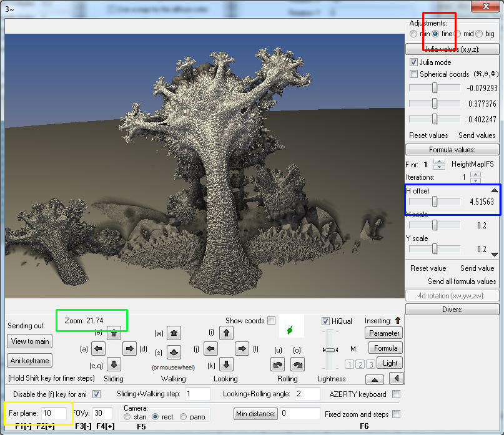The width and height of the screenshot is (504, 435).
Task: Select the stan. camera option
Action: point(127,417)
